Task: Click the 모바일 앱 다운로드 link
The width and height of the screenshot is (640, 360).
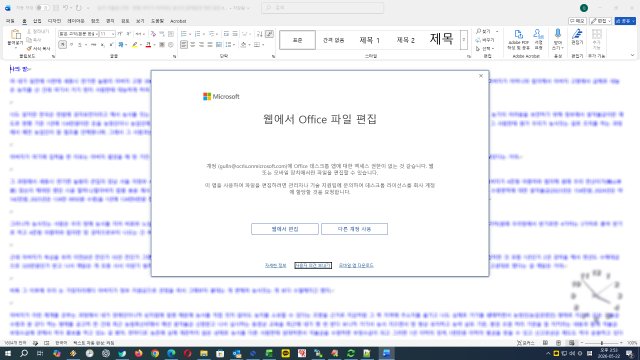Action: (356, 265)
